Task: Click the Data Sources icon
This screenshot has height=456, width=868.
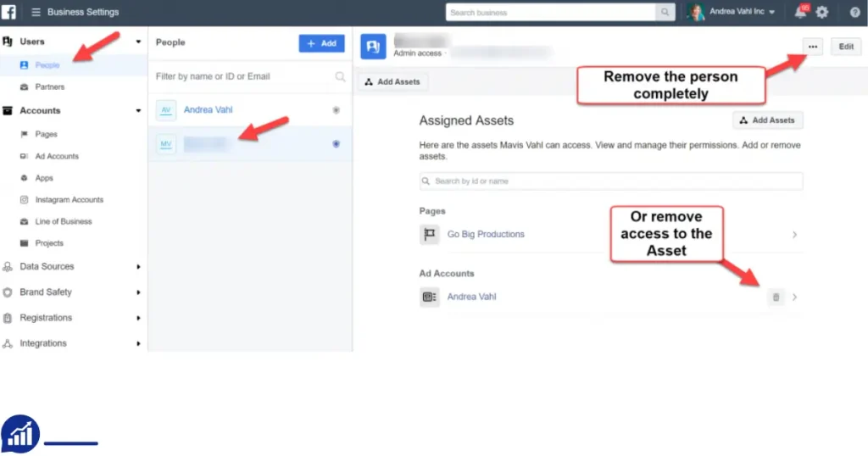Action: tap(7, 267)
